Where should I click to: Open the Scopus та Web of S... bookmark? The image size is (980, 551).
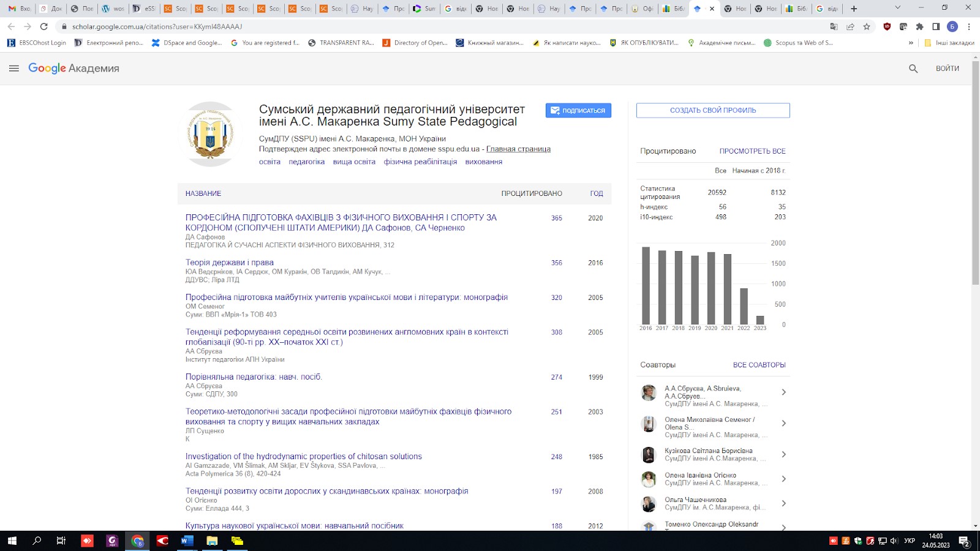click(x=798, y=43)
